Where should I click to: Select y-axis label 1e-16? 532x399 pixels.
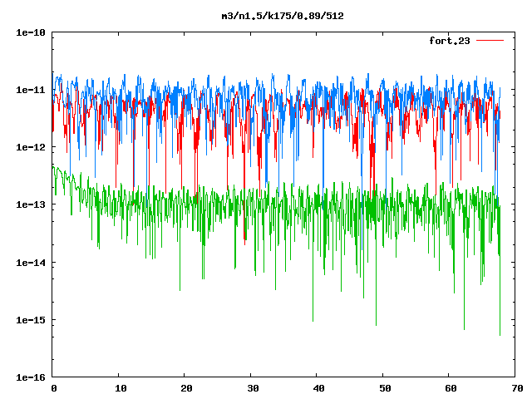[31, 377]
